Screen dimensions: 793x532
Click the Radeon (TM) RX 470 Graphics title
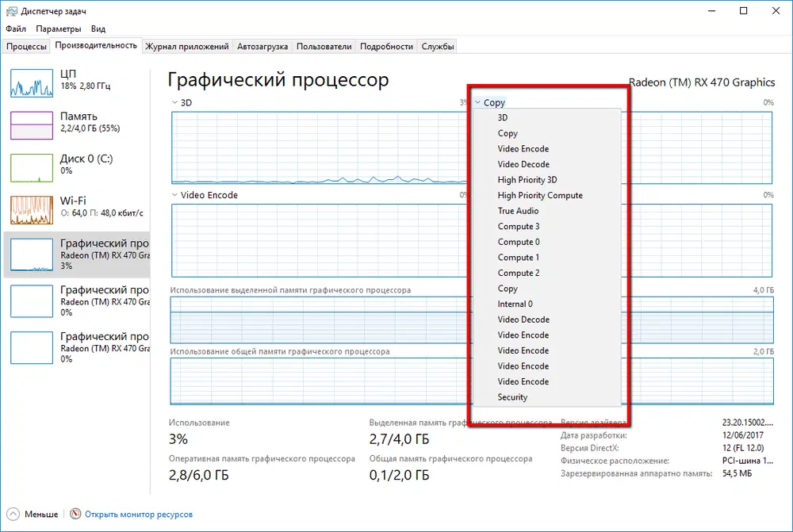click(x=702, y=82)
